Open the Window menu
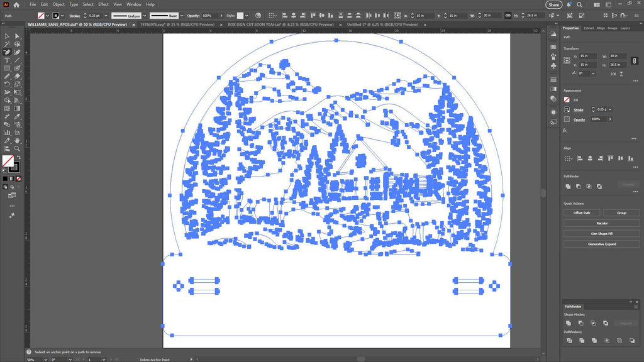The width and height of the screenshot is (644, 362). coord(133,4)
